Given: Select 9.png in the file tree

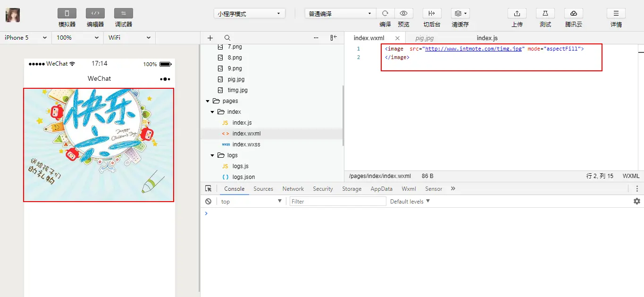Looking at the screenshot, I should 234,68.
